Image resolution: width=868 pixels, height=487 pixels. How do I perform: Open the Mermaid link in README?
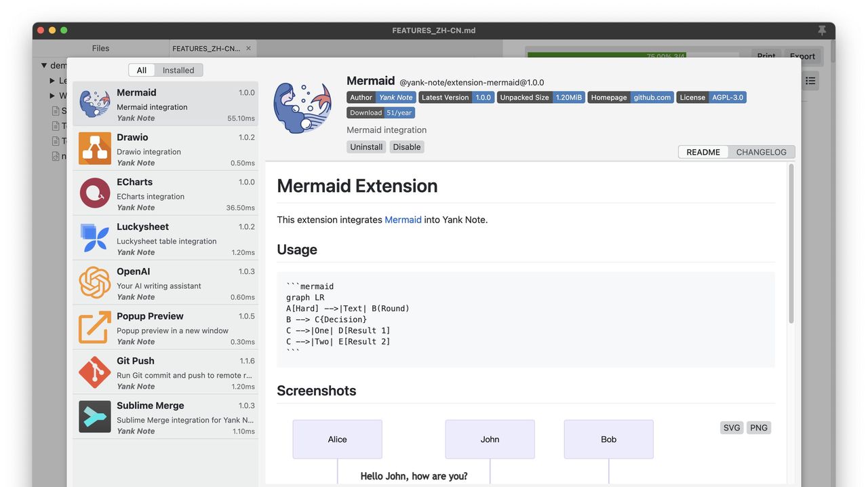pyautogui.click(x=403, y=220)
